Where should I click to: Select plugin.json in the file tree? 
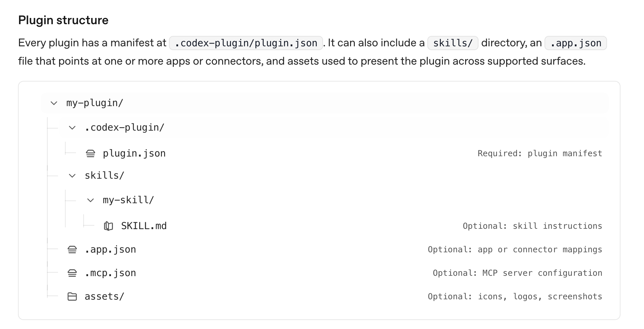coord(134,153)
